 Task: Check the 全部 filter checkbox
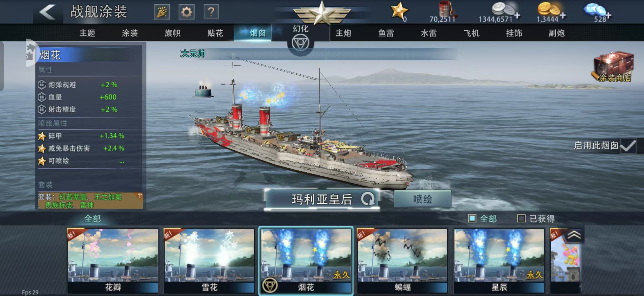click(472, 218)
